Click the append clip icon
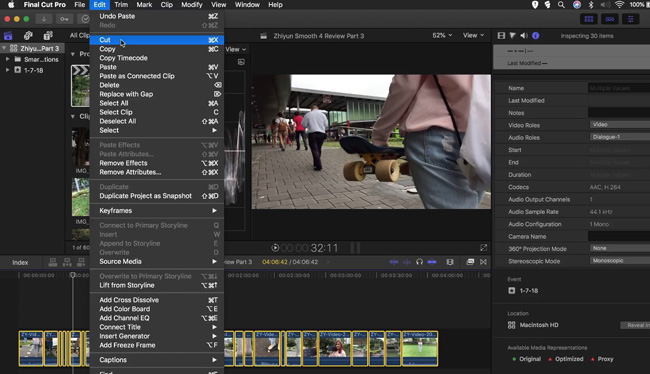Image resolution: width=650 pixels, height=374 pixels. [x=81, y=262]
